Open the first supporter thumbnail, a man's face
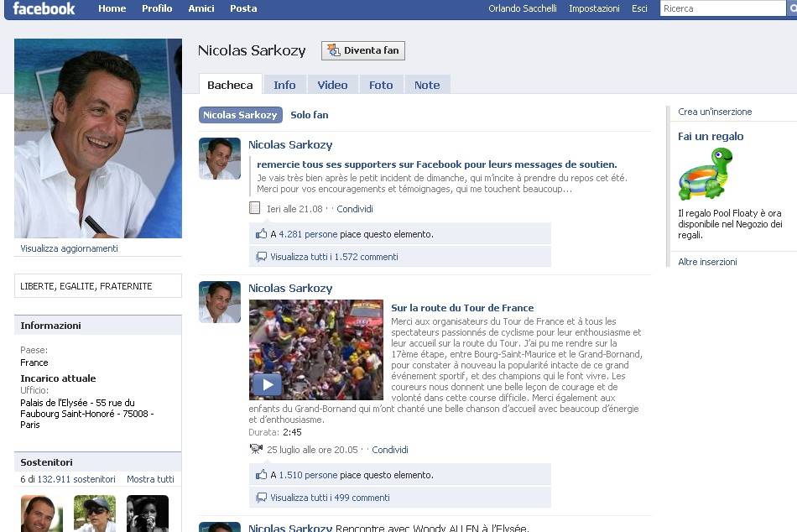 point(42,514)
